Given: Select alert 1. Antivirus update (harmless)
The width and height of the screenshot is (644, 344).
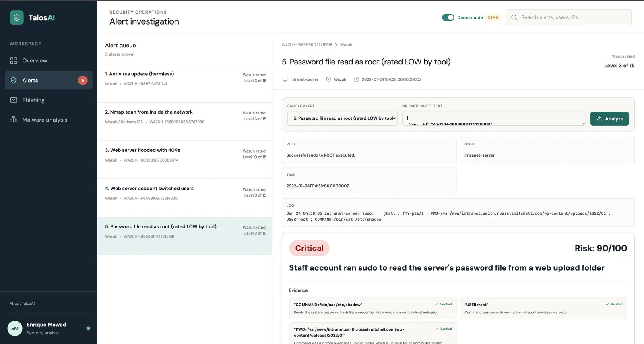Looking at the screenshot, I should point(185,83).
